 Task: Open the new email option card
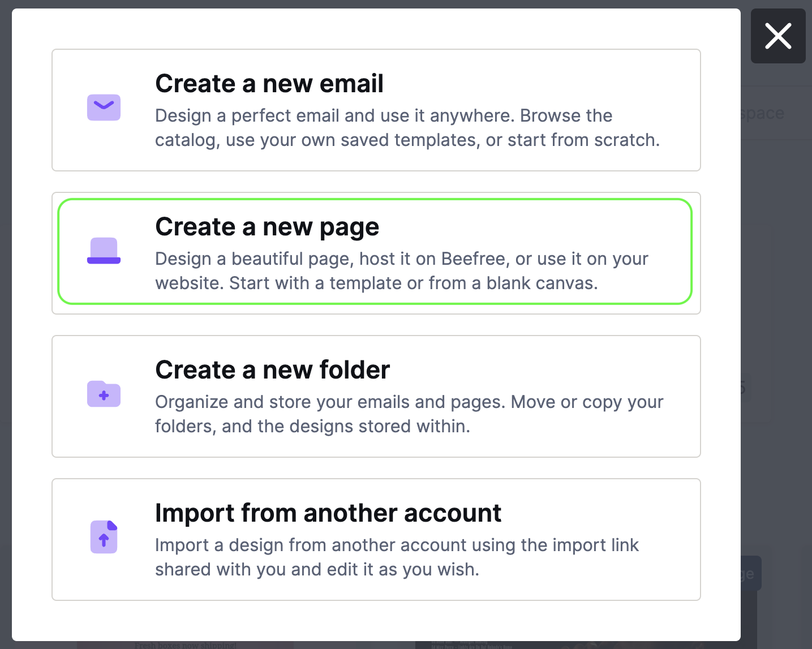(x=376, y=110)
